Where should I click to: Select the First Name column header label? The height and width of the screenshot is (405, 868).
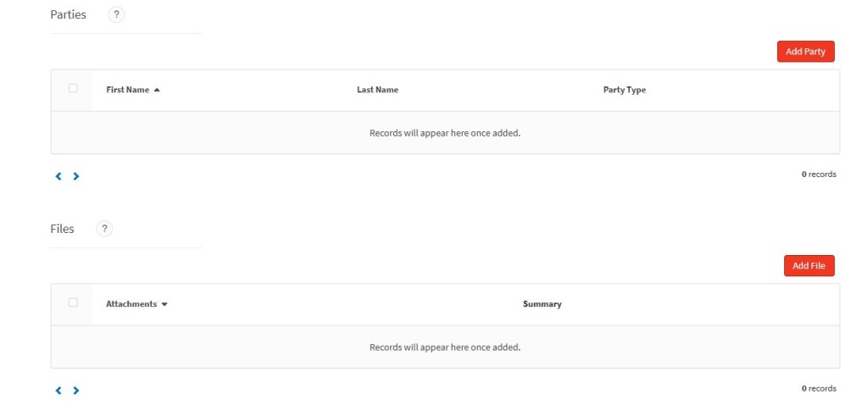128,90
